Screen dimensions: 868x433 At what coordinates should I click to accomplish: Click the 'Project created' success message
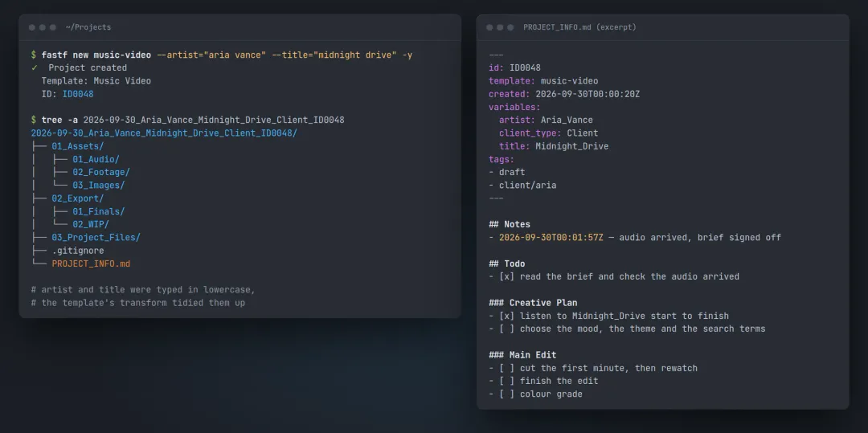tap(88, 67)
